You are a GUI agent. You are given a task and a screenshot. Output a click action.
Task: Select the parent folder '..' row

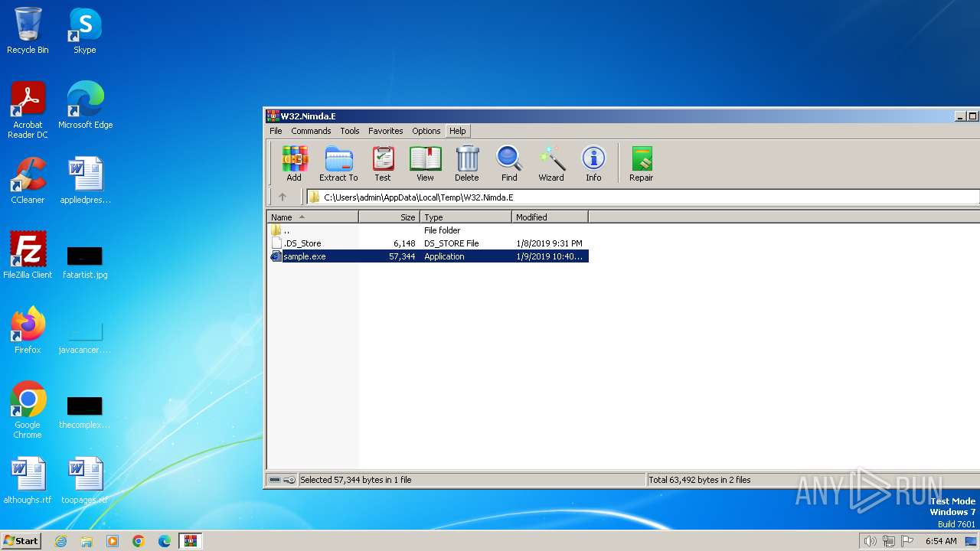(429, 230)
